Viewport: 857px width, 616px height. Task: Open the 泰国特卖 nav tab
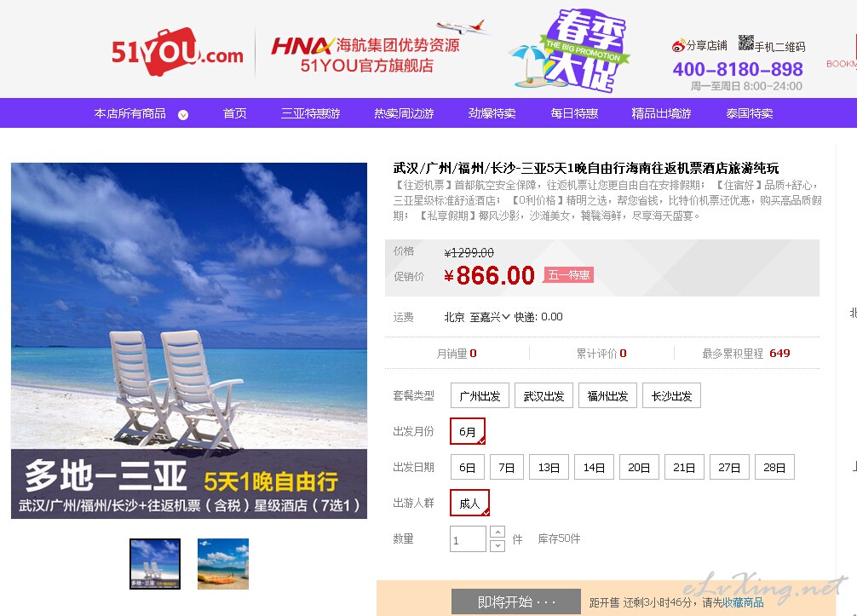(x=750, y=113)
